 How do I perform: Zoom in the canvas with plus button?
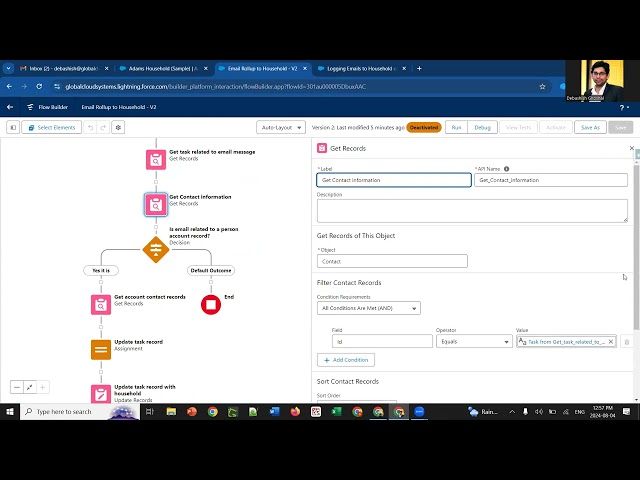click(42, 387)
